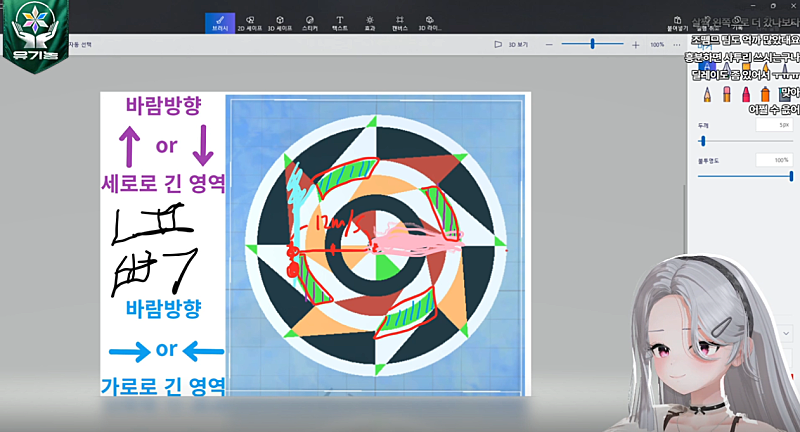Click the 두께 thickness value field
The height and width of the screenshot is (432, 800).
(x=774, y=125)
